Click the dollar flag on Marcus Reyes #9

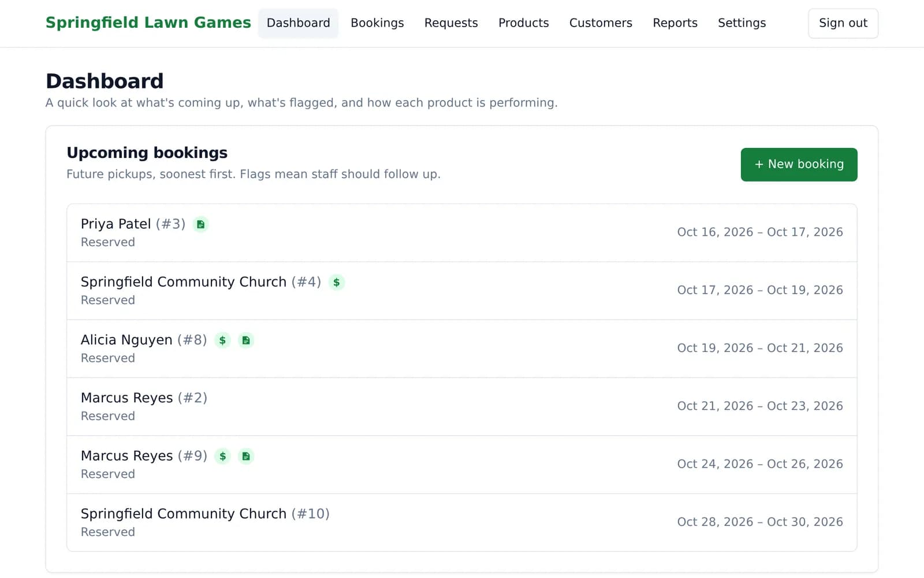coord(222,456)
